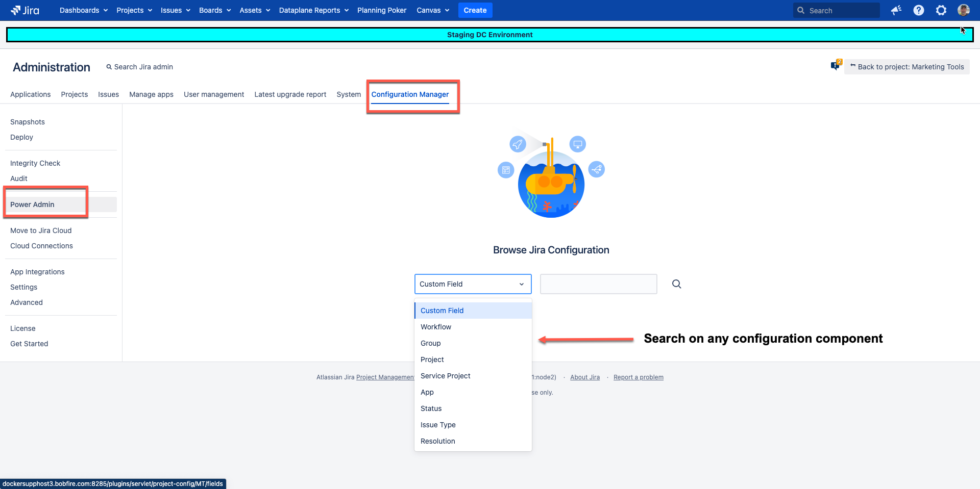Choose Issue Type from the configuration list
This screenshot has width=980, height=489.
438,425
